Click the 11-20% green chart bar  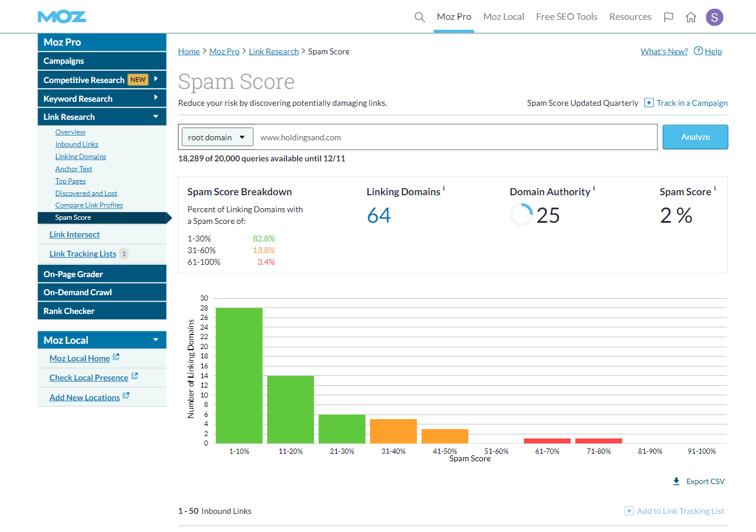point(291,409)
